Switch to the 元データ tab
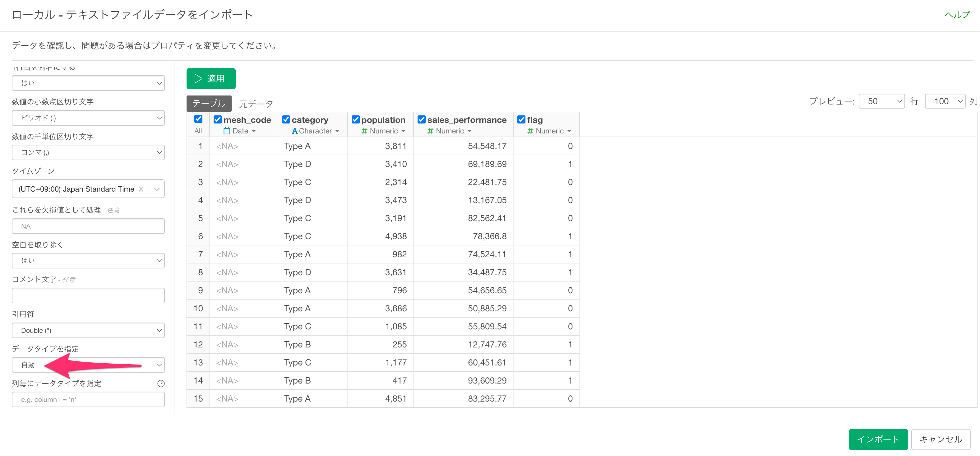Image resolution: width=980 pixels, height=456 pixels. click(x=256, y=104)
